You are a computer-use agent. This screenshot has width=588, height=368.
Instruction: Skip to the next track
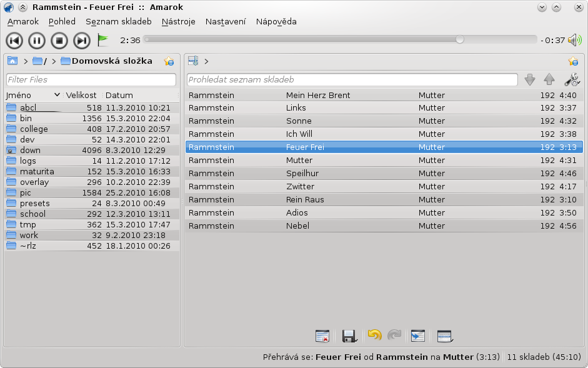click(x=82, y=41)
